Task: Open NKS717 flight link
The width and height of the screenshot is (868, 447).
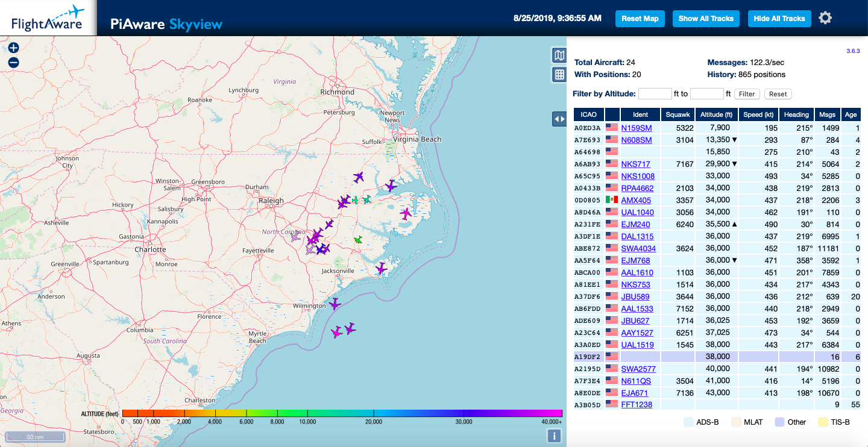Action: [x=636, y=164]
